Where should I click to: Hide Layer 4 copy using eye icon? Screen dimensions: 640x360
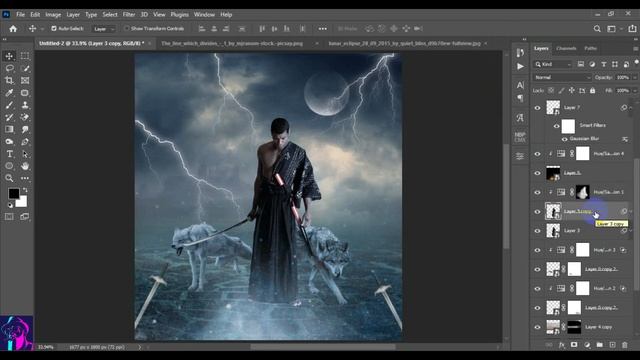point(537,327)
